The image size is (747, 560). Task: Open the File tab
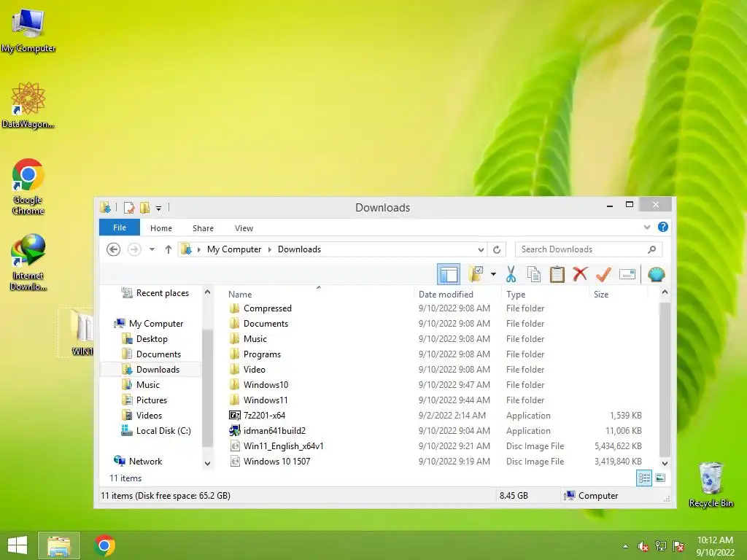[x=120, y=227]
